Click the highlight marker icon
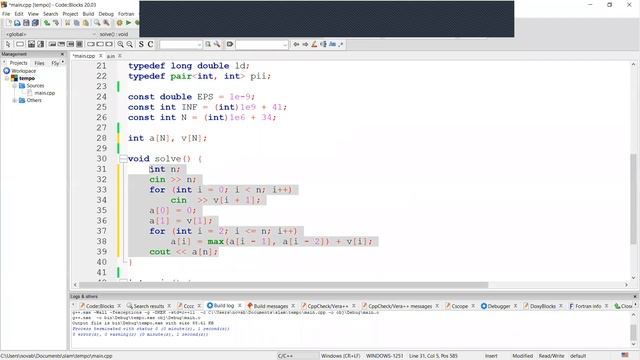The width and height of the screenshot is (640, 360). (x=314, y=44)
